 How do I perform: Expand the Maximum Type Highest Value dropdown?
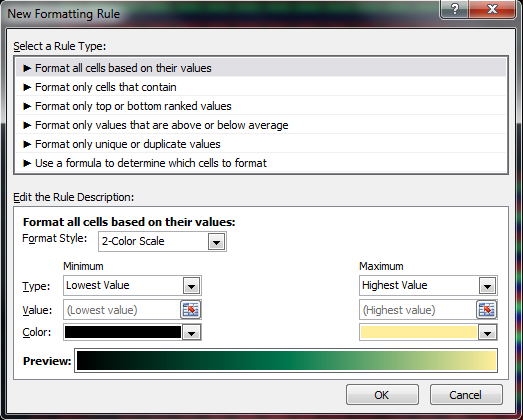point(487,286)
